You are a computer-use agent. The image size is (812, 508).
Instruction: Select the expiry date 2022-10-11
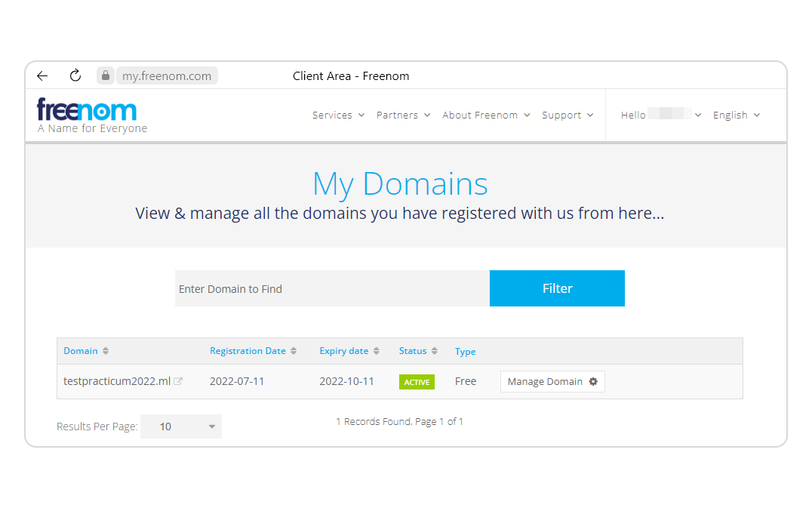(346, 382)
